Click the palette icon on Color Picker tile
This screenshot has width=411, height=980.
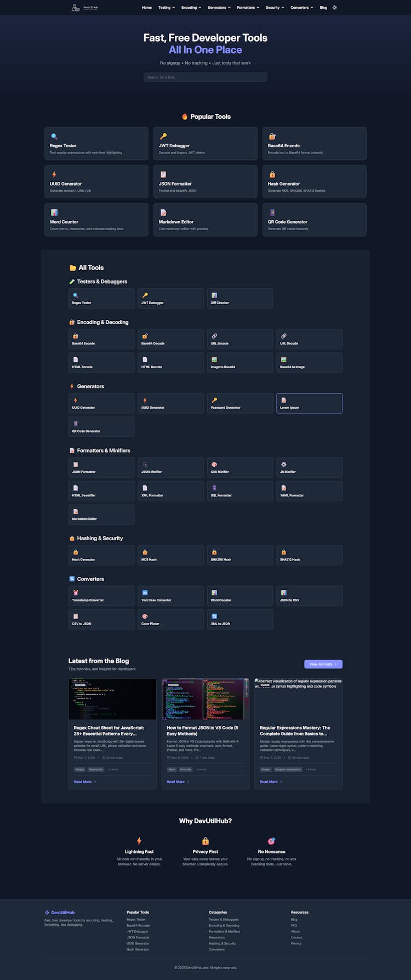click(x=145, y=616)
